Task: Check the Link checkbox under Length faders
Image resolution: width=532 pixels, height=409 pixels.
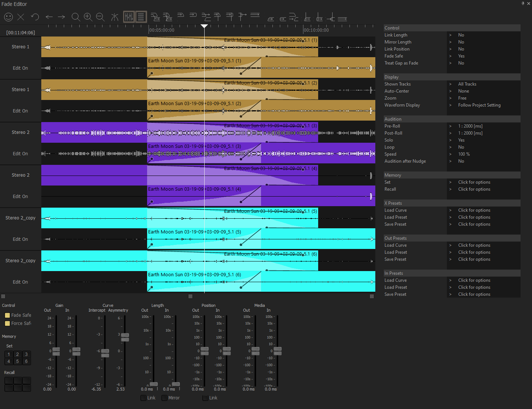Action: click(143, 398)
